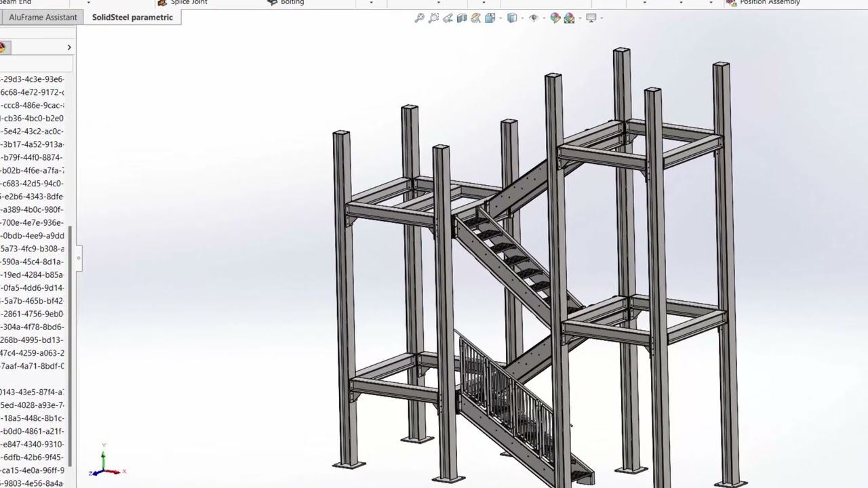Open the dropdown arrow after Beam End
The image size is (868, 488).
click(88, 3)
